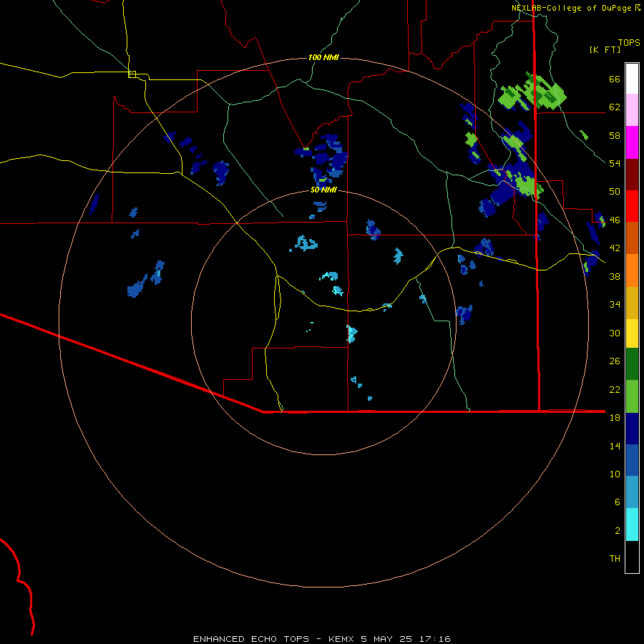Click the white swatch in the tops legend
Viewport: 644px width, 644px height.
click(x=632, y=79)
